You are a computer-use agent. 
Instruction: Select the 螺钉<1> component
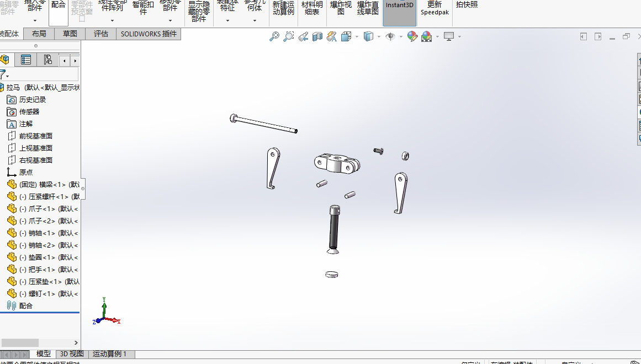click(43, 294)
